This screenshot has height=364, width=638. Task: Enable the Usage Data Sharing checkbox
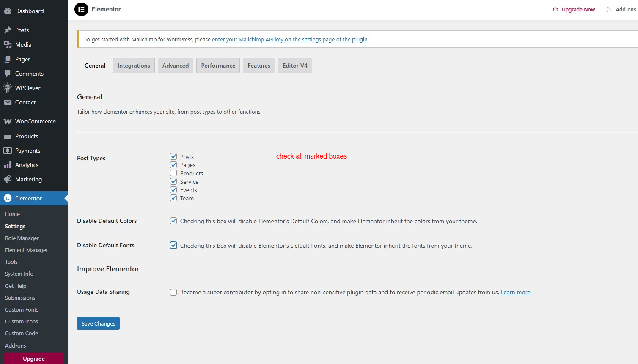[x=173, y=292]
